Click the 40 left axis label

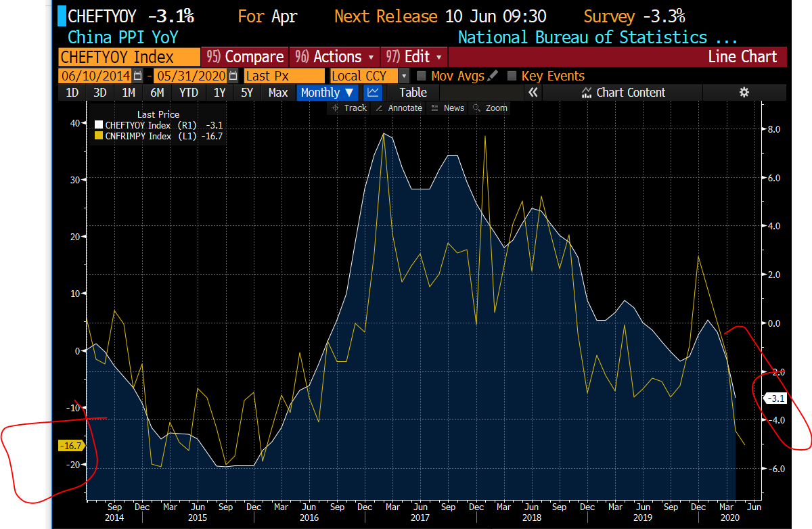(x=74, y=122)
